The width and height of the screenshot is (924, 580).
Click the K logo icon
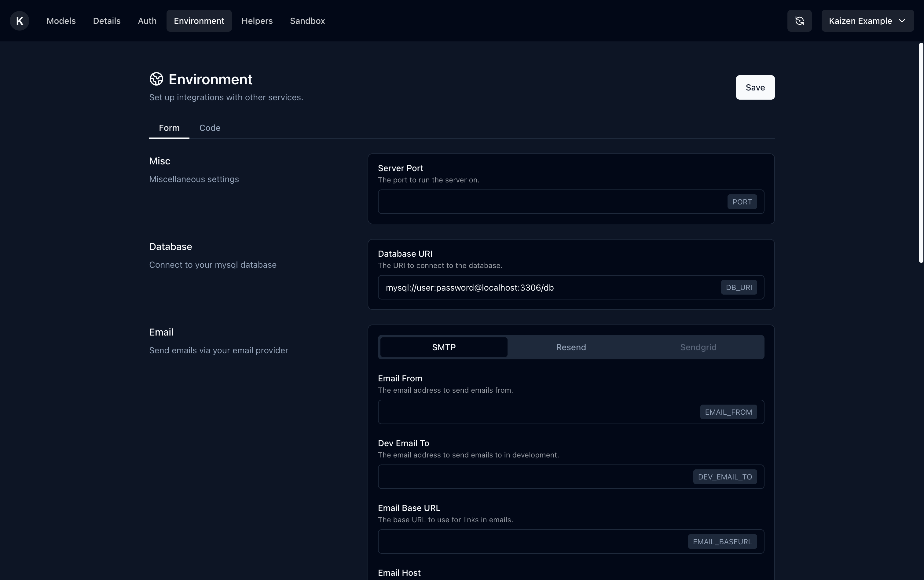pyautogui.click(x=20, y=21)
